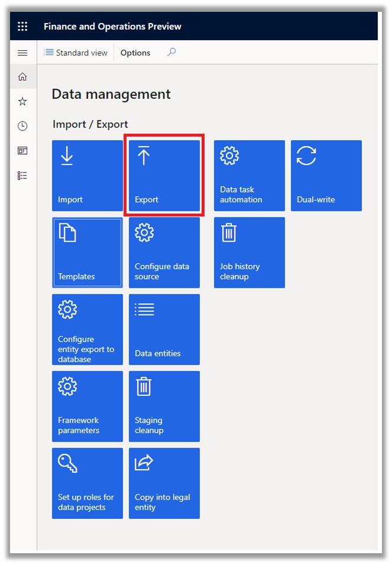Open the Configure data source tile
The height and width of the screenshot is (565, 392).
point(164,252)
